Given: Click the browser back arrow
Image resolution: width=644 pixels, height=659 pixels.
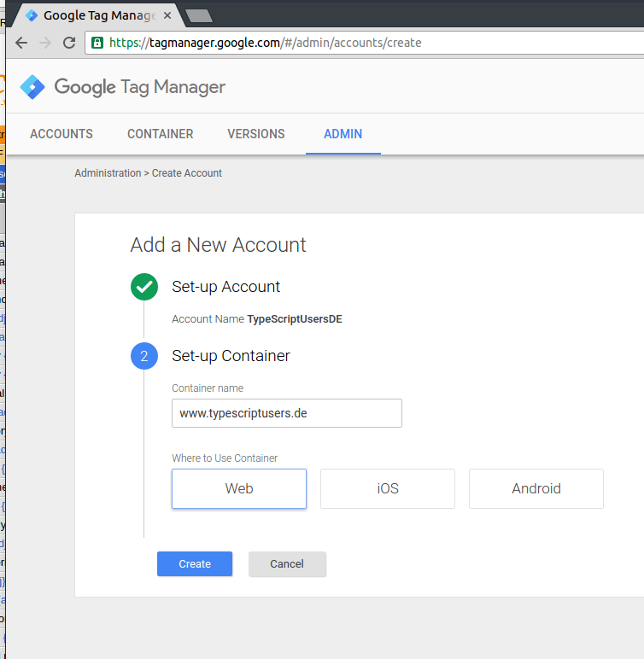Looking at the screenshot, I should pos(21,43).
